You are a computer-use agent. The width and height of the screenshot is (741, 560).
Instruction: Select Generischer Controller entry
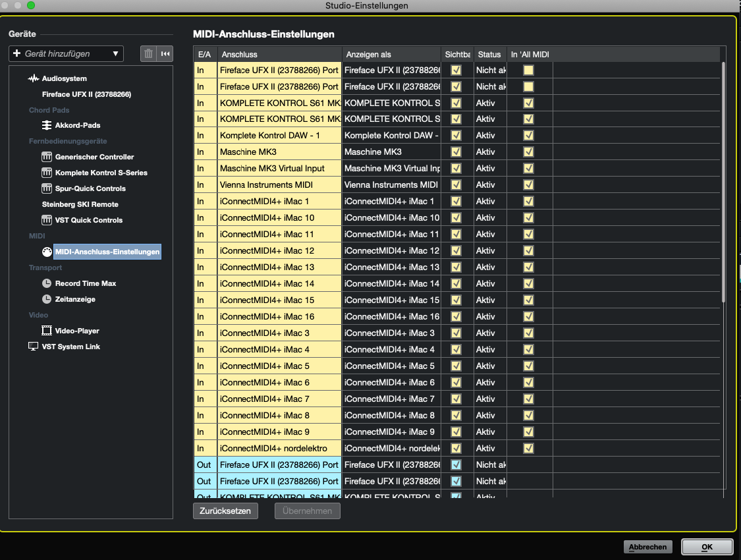94,157
